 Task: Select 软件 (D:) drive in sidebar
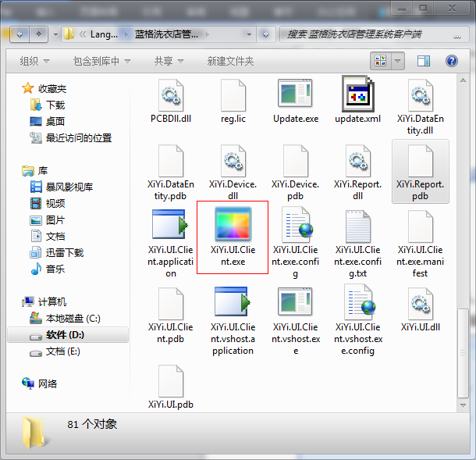[66, 335]
